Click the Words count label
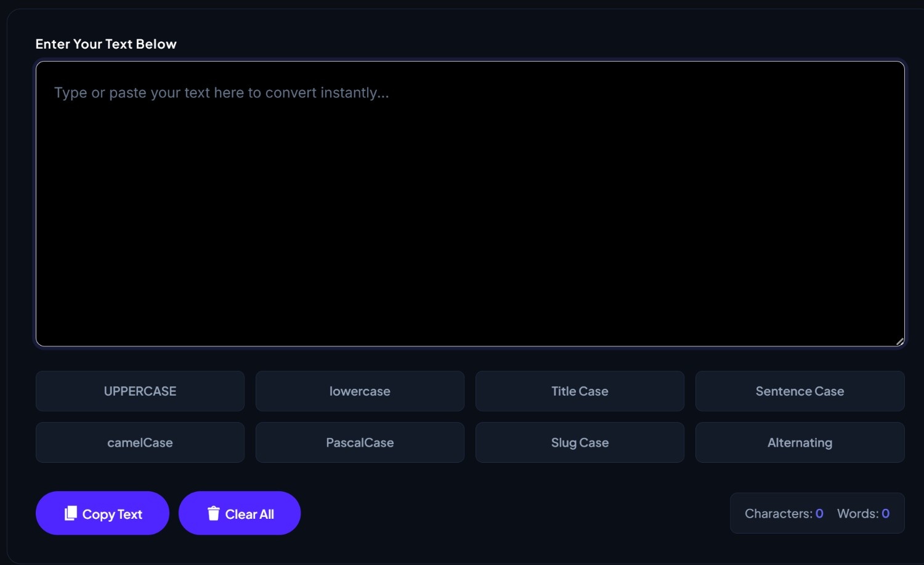Screen dimensions: 924x565 858,513
